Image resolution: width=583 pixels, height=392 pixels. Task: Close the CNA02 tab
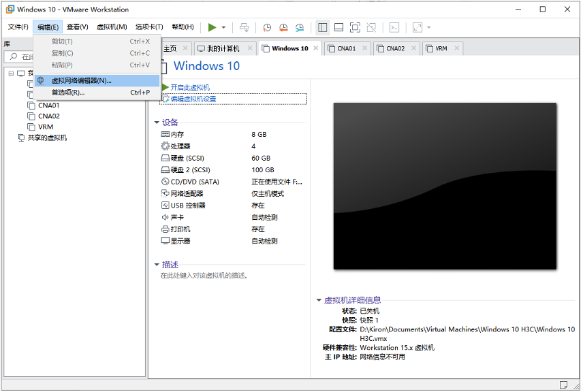coord(414,48)
